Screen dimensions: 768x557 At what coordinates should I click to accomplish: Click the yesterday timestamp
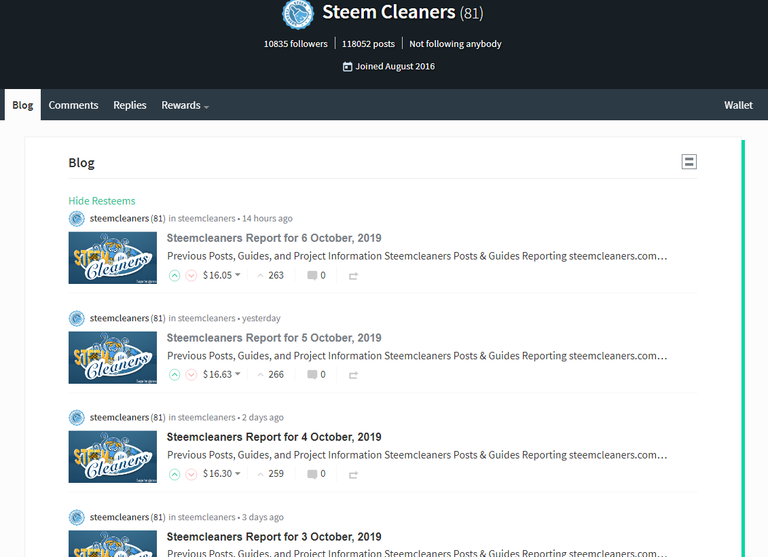point(261,318)
